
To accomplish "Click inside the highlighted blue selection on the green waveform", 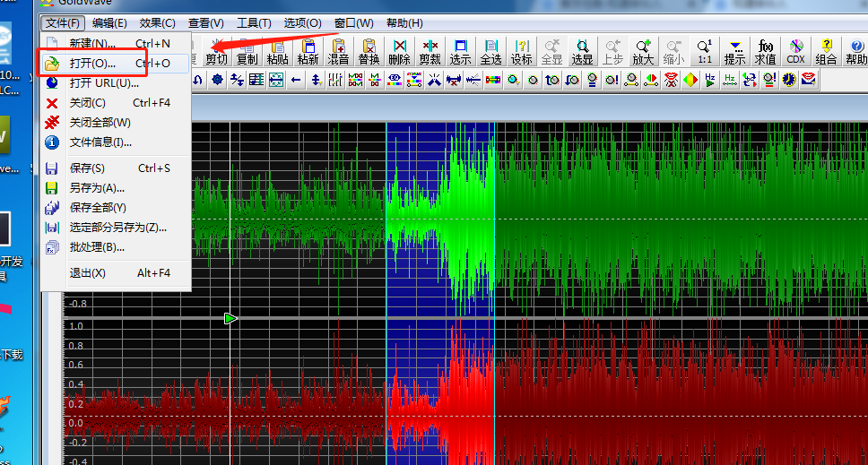I will click(440, 219).
